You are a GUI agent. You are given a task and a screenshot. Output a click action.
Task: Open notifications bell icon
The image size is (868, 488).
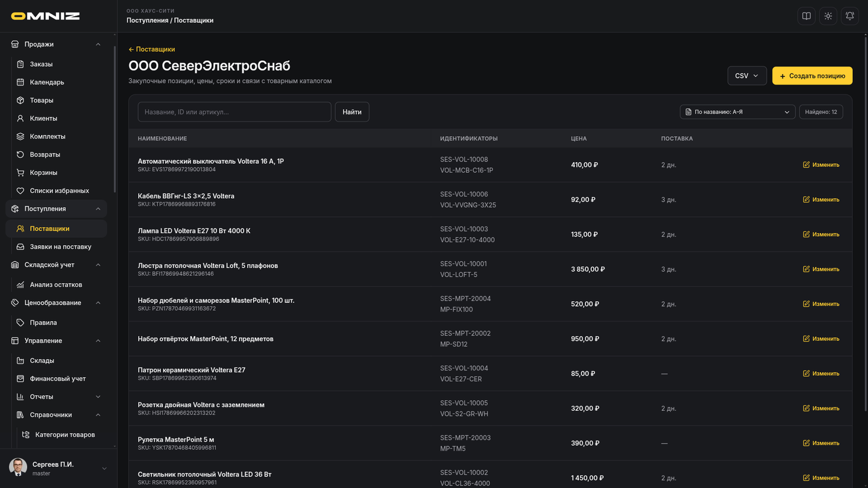tap(850, 16)
